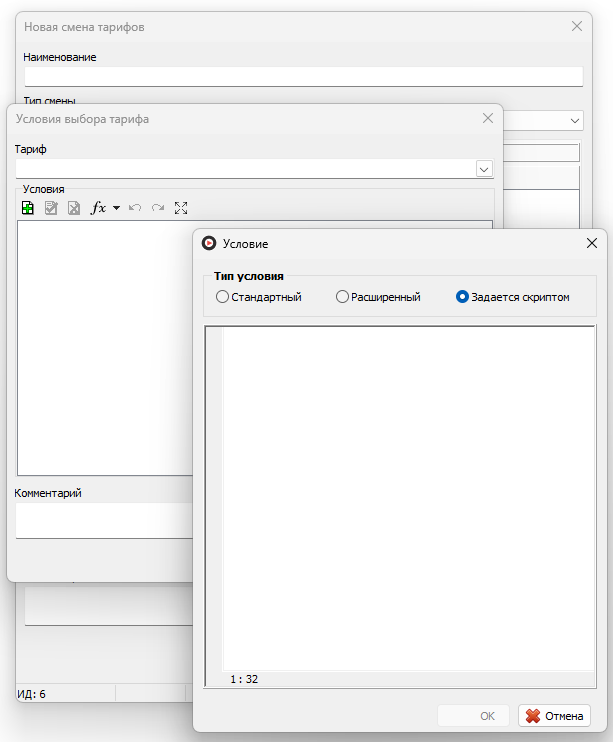Select Задается скриптом radio option

point(513,297)
